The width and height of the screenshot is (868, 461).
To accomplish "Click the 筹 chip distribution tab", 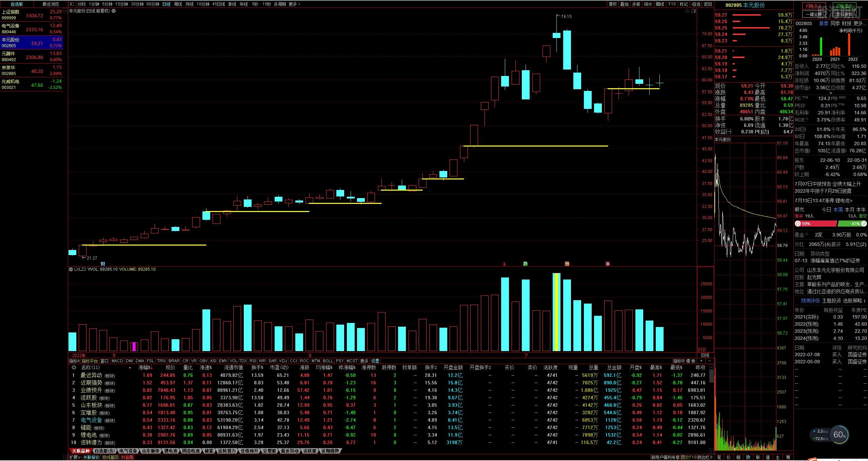I will click(x=788, y=457).
